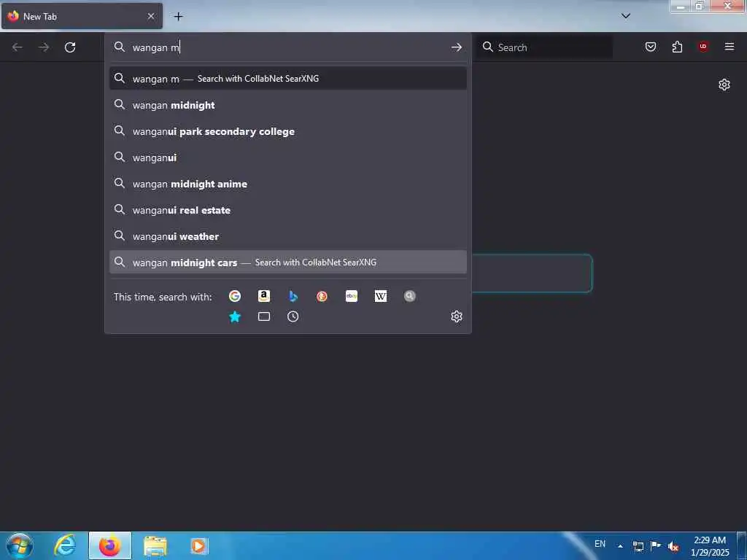Search once with gray SearXNG magnifier icon

(410, 296)
